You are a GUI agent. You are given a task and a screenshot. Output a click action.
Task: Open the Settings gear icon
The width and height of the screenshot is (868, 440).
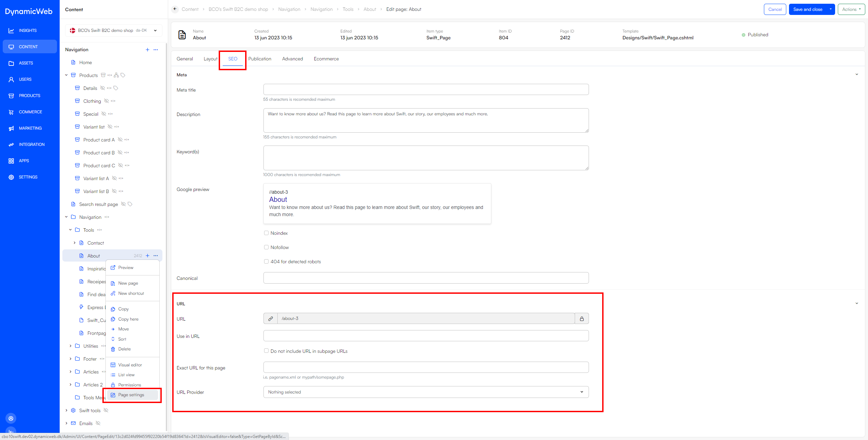pyautogui.click(x=11, y=177)
